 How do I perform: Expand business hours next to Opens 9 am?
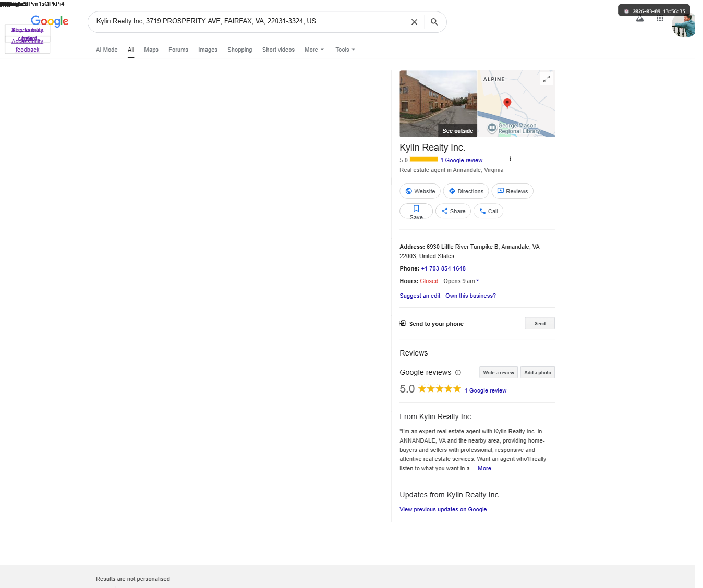pos(477,281)
